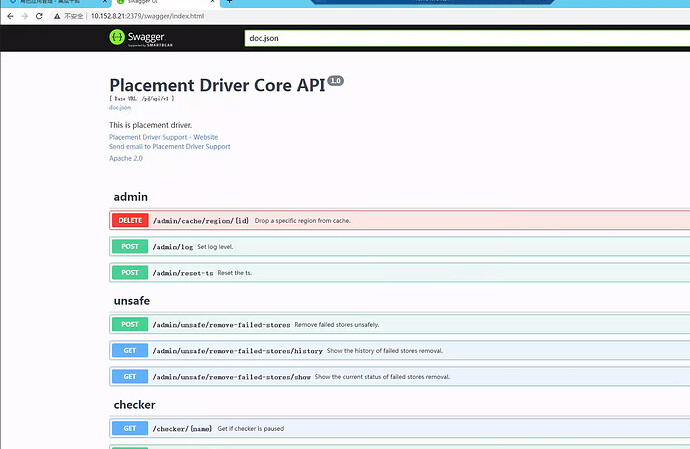Screen dimensions: 690x449
Task: Close the Swagger UI tab
Action: click(212, 2)
